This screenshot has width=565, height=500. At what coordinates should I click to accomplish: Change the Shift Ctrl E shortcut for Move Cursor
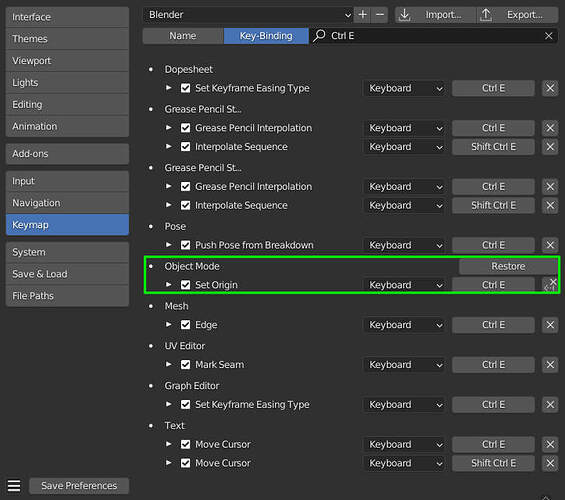coord(493,463)
